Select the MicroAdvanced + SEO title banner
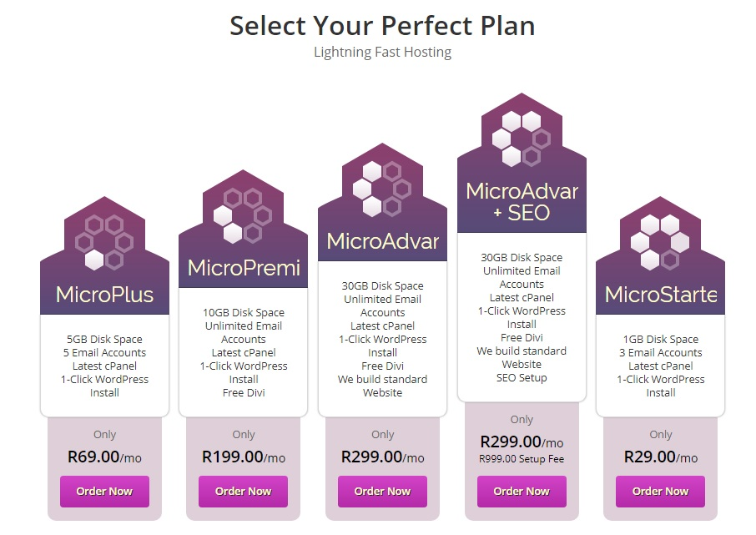 coord(522,202)
